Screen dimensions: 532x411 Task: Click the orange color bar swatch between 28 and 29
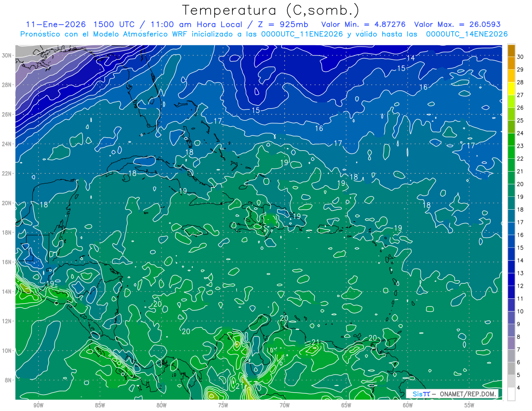tap(512, 76)
